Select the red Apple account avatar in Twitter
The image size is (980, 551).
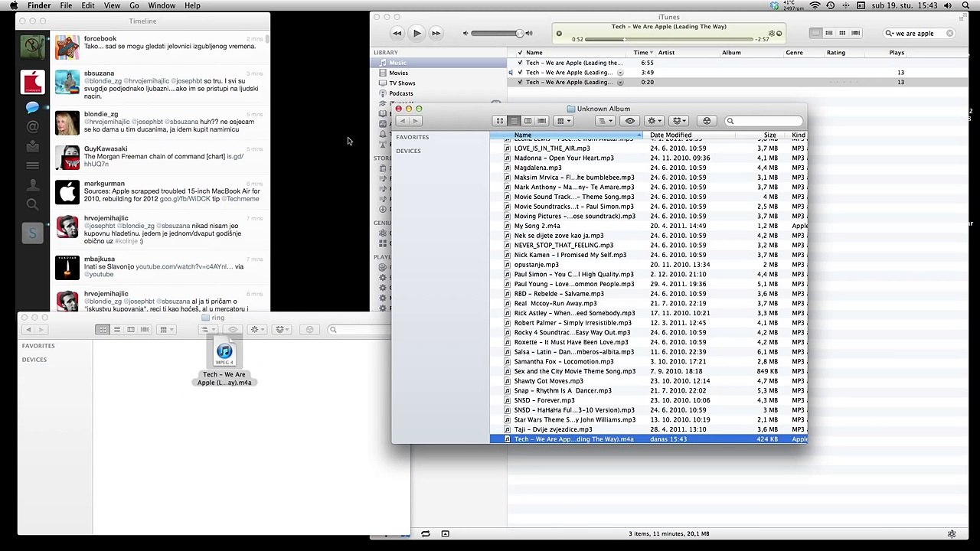[x=32, y=82]
